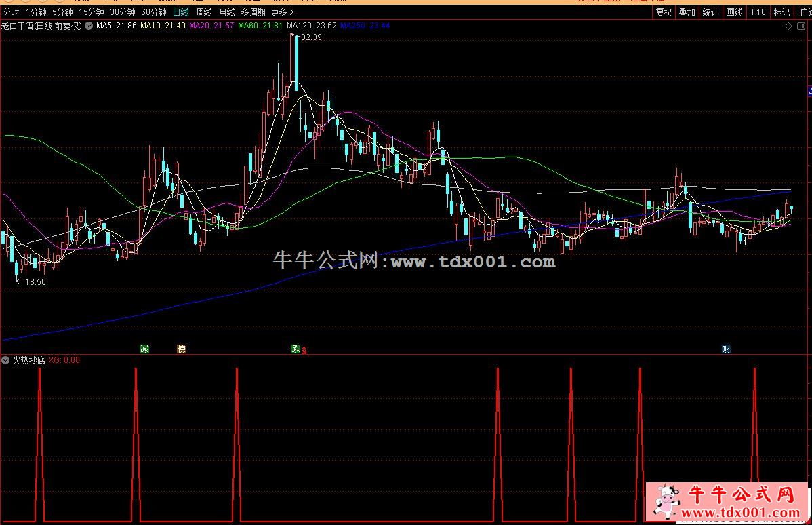Click the 标记 mark button
Viewport: 812px width, 525px height.
click(x=781, y=12)
